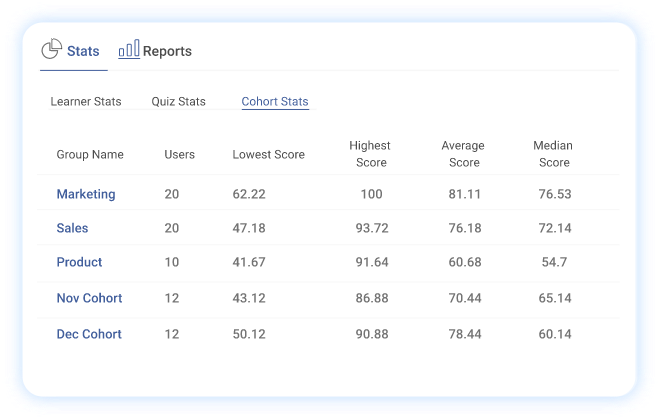Open the Nov Cohort group link

(89, 298)
